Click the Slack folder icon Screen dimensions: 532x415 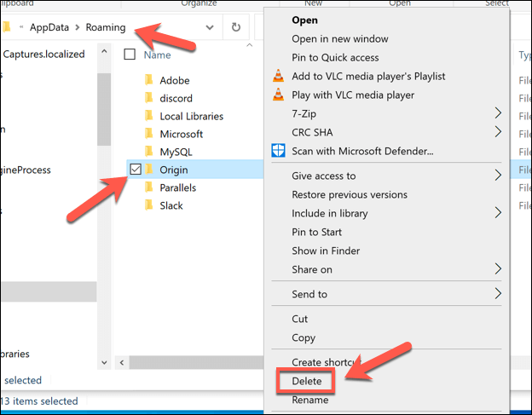(x=148, y=205)
